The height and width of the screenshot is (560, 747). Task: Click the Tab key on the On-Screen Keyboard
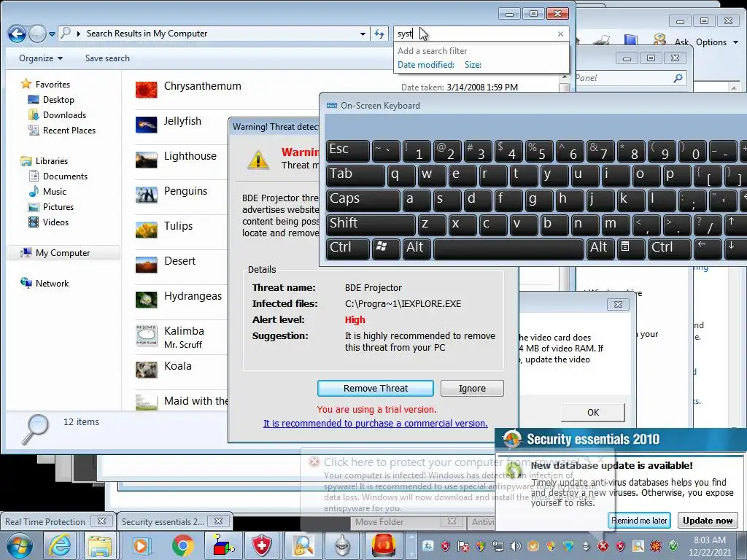[355, 175]
